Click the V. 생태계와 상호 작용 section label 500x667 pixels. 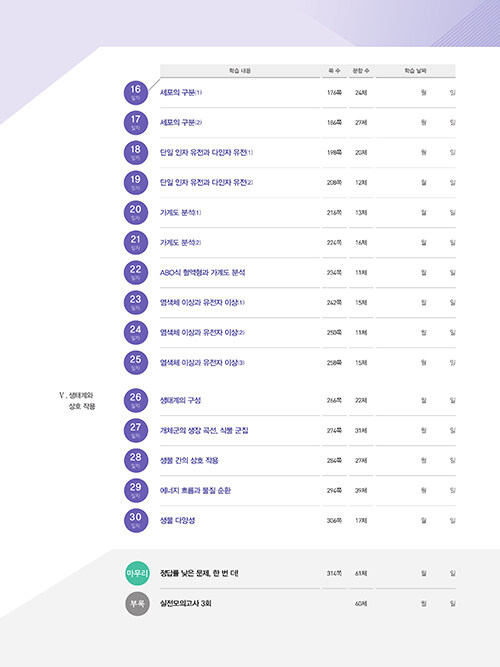77,401
